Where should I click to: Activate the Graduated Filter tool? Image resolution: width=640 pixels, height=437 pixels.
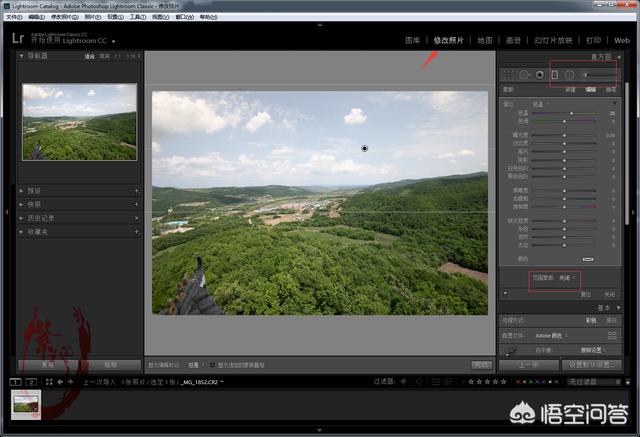click(555, 74)
